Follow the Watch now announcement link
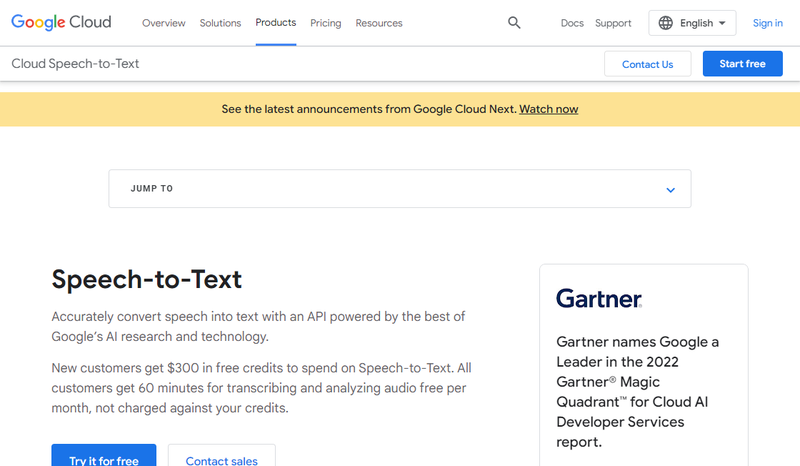Image resolution: width=800 pixels, height=466 pixels. pos(548,109)
